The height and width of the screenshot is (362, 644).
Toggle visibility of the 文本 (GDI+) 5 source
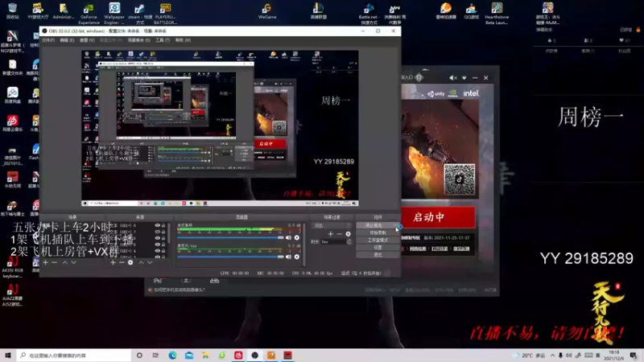click(157, 245)
